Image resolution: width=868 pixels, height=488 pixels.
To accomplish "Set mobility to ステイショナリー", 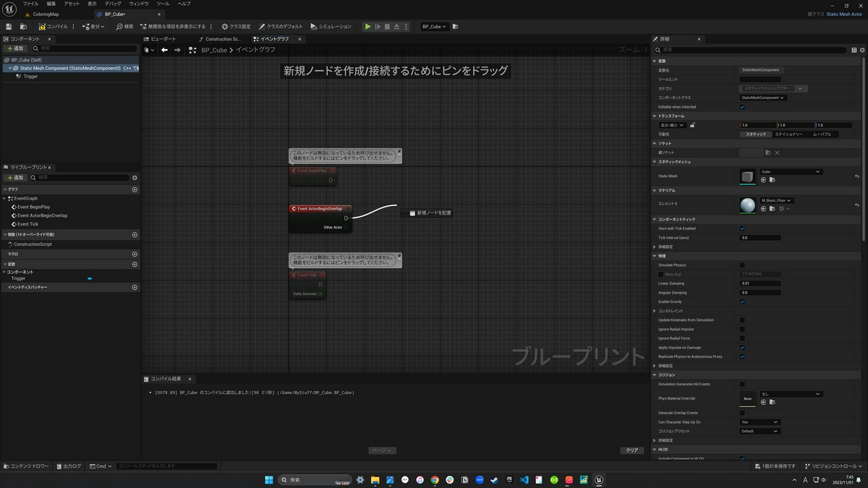I will click(788, 134).
